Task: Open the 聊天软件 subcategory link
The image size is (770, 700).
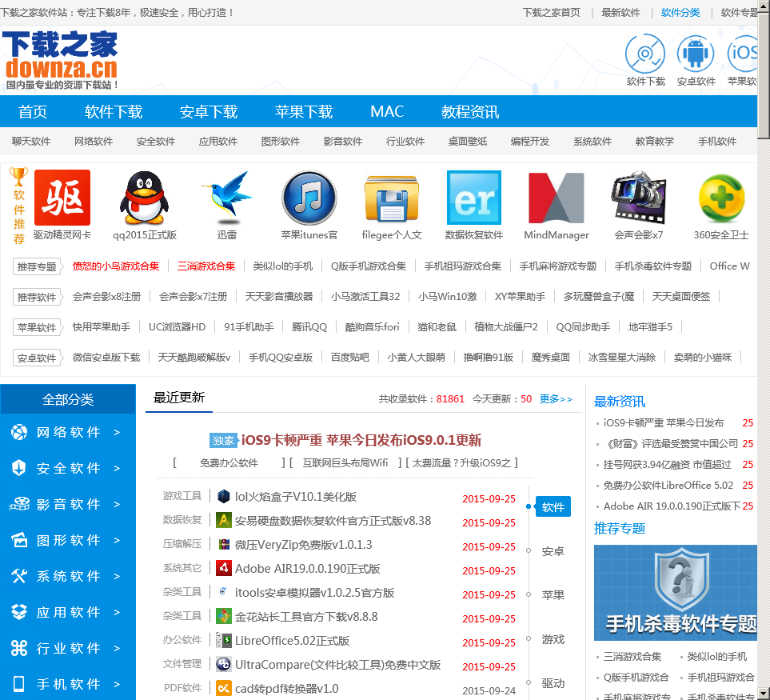Action: point(31,142)
